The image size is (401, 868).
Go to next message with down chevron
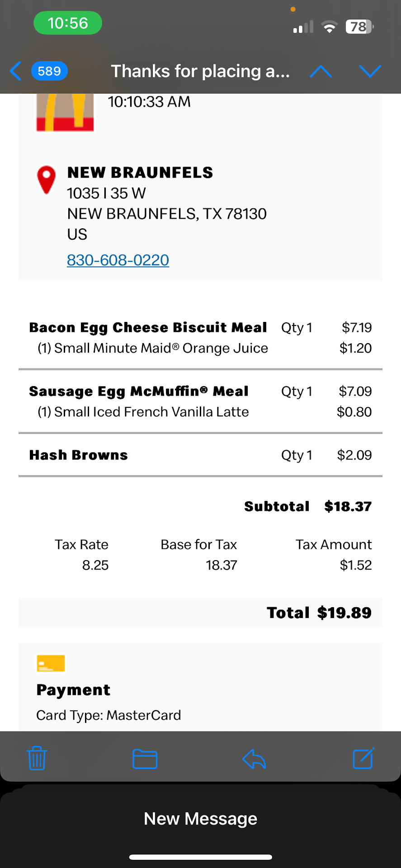point(370,71)
